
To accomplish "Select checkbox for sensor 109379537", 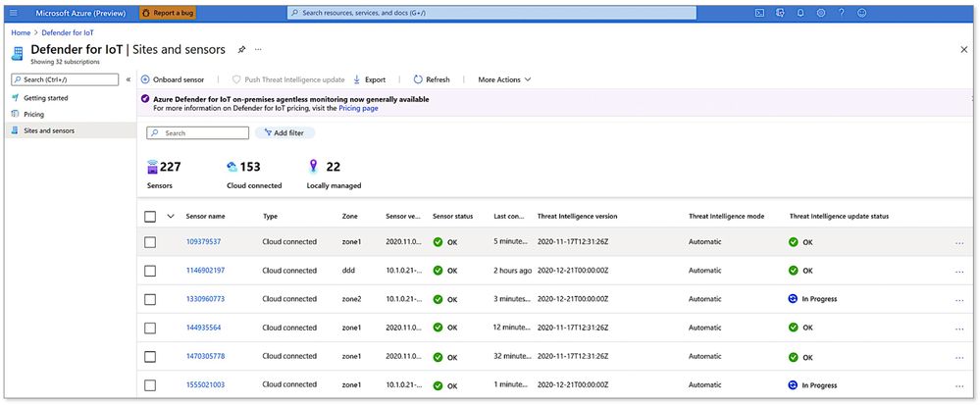I will point(150,242).
